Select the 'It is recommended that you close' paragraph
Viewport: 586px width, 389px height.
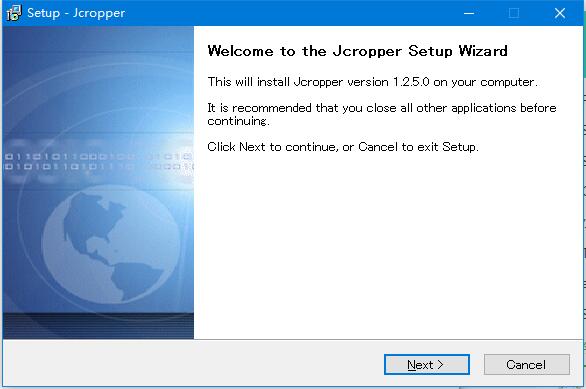tap(382, 114)
